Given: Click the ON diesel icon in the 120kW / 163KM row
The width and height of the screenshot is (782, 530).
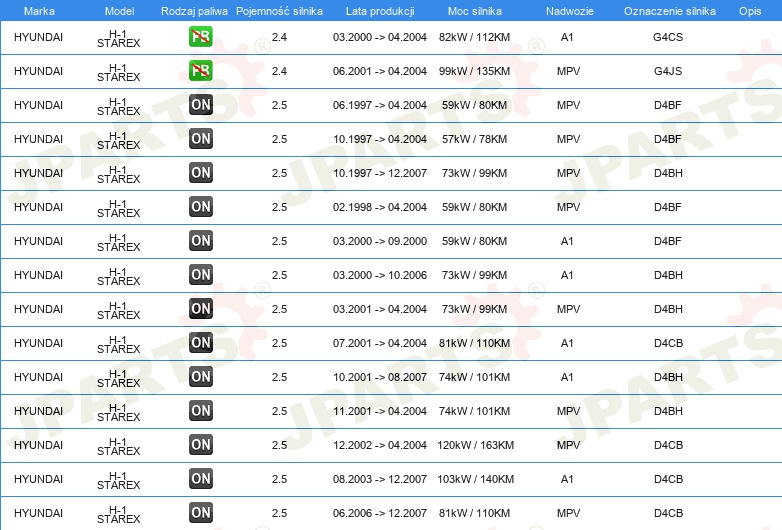Looking at the screenshot, I should click(x=201, y=445).
